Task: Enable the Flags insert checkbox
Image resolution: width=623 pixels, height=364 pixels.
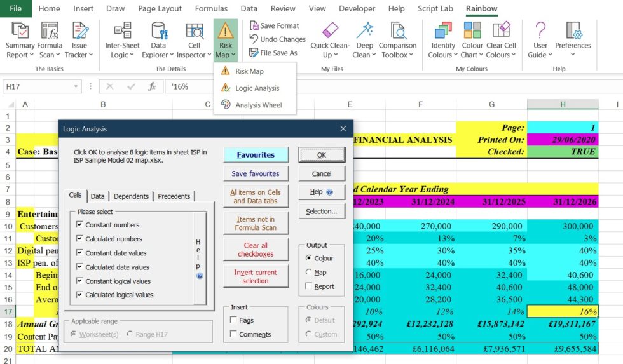Action: tap(234, 321)
